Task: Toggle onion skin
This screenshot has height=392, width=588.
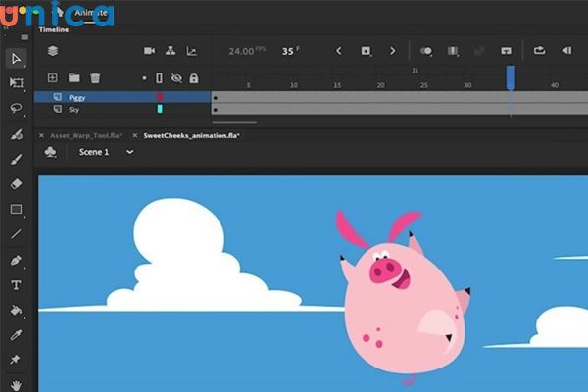Action: pos(426,51)
